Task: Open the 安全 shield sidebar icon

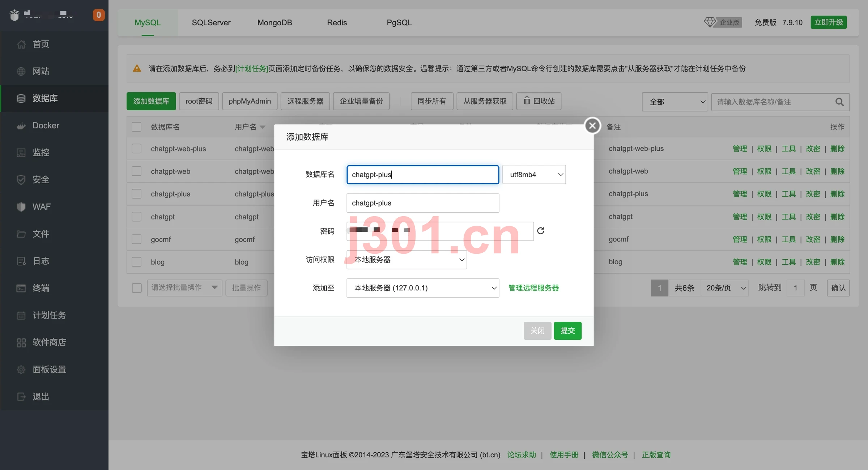Action: [x=21, y=180]
